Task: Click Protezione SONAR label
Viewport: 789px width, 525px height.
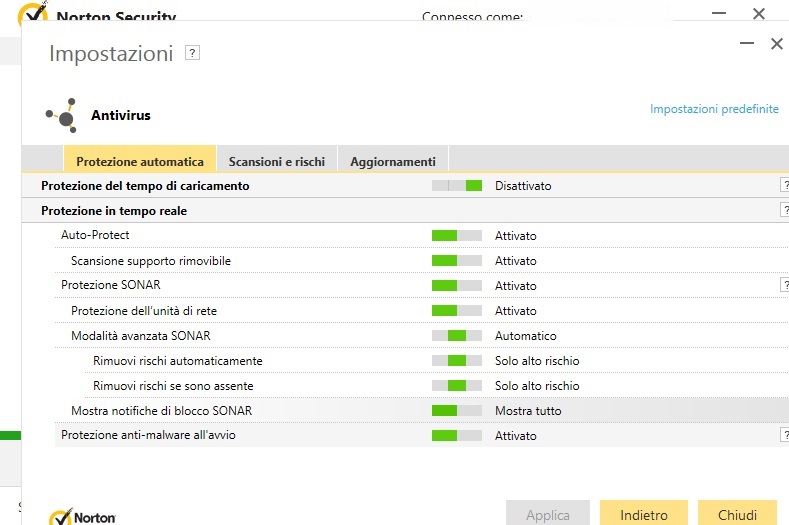Action: [111, 285]
